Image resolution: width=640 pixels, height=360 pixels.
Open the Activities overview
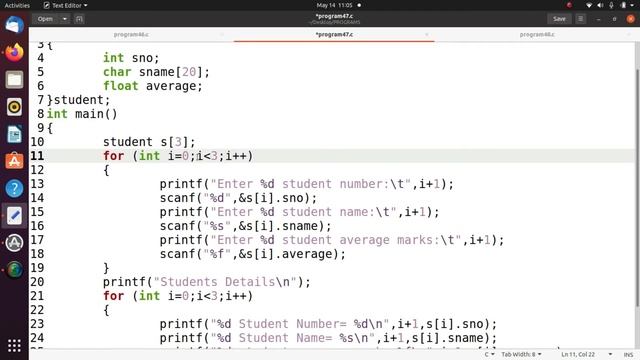[x=17, y=5]
